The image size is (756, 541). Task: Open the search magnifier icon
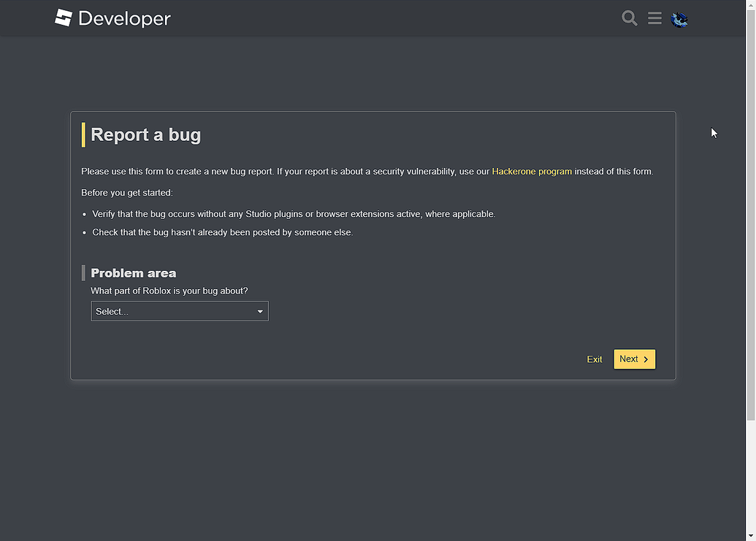click(629, 18)
